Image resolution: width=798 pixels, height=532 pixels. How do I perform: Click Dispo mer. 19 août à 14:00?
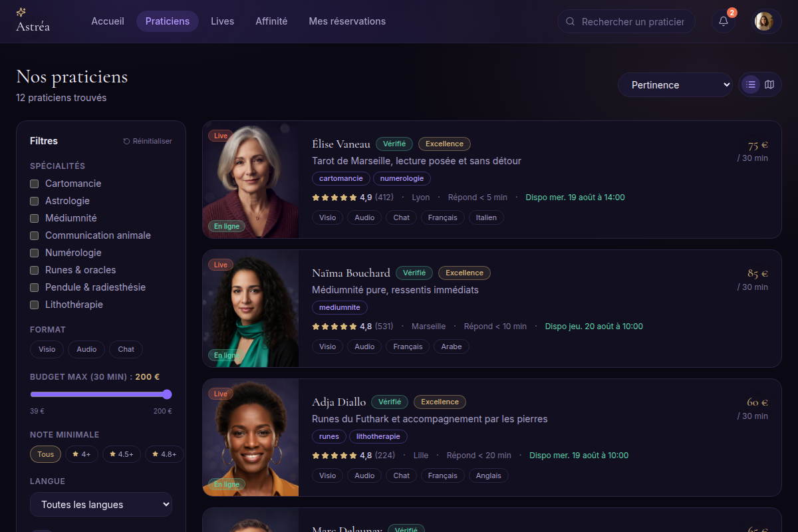(x=575, y=198)
